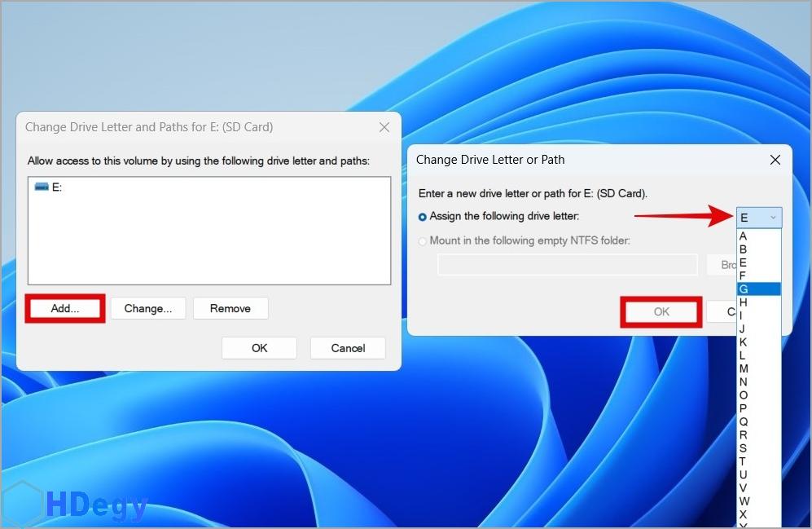Pick drive letter R in the list

tap(744, 434)
